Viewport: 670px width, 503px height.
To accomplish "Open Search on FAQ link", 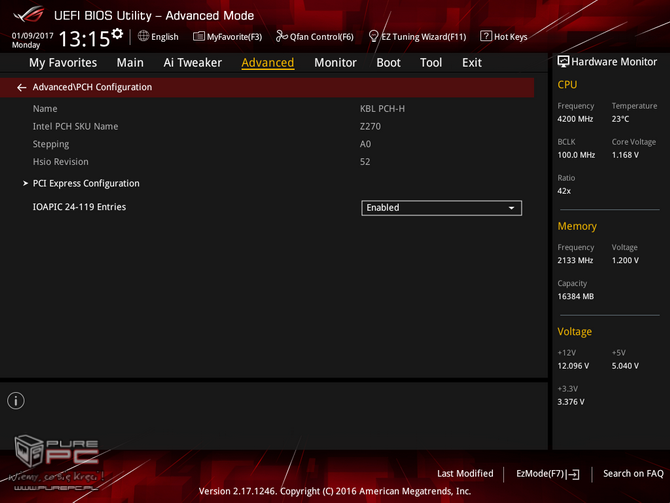I will point(633,474).
